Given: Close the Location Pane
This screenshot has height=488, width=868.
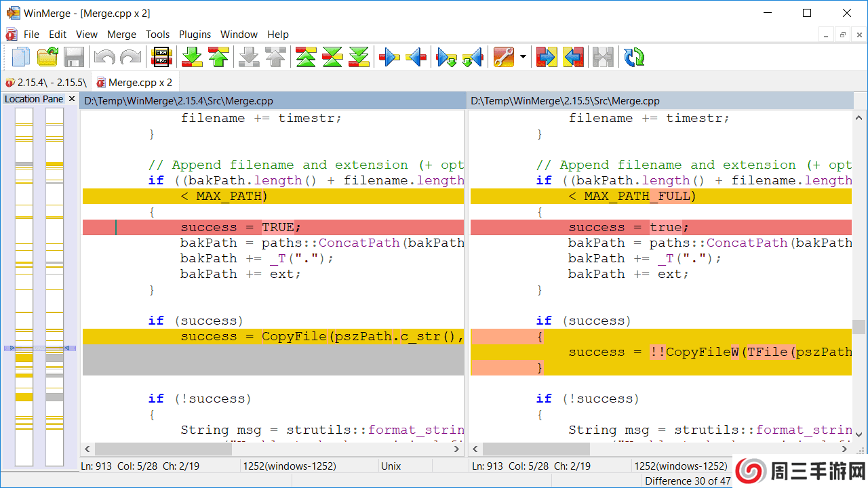Looking at the screenshot, I should [72, 99].
